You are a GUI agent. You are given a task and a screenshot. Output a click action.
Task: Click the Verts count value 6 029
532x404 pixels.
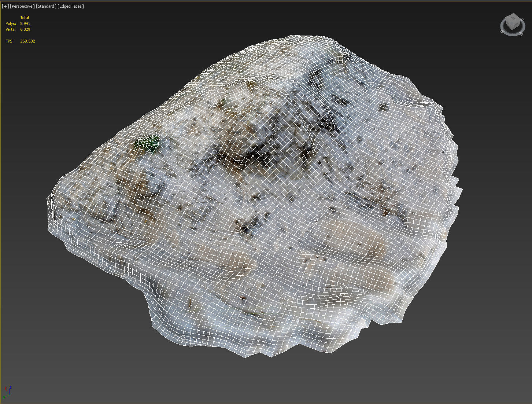25,29
